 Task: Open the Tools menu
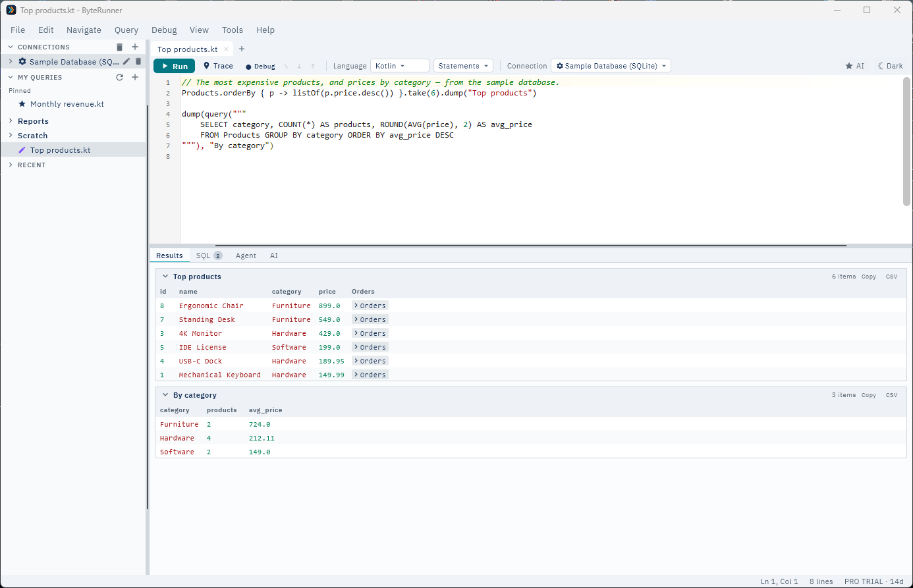coord(233,30)
